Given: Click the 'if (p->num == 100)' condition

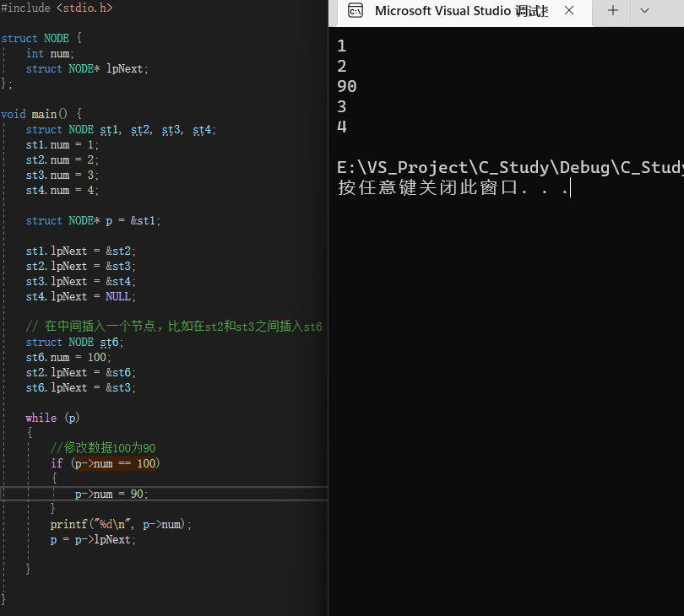Looking at the screenshot, I should pyautogui.click(x=105, y=463).
